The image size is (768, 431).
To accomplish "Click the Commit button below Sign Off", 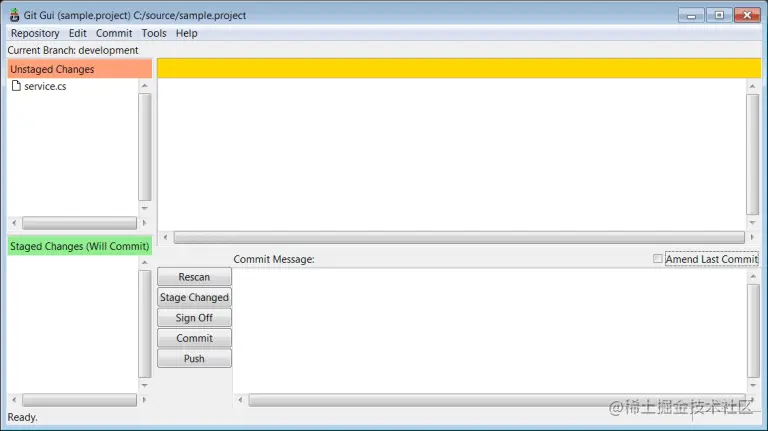I will click(194, 338).
